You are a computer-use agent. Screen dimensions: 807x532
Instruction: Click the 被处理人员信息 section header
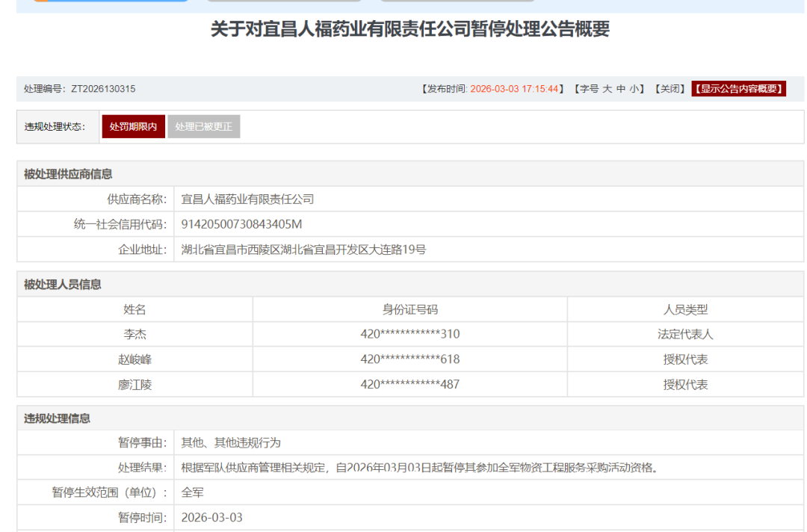point(62,285)
